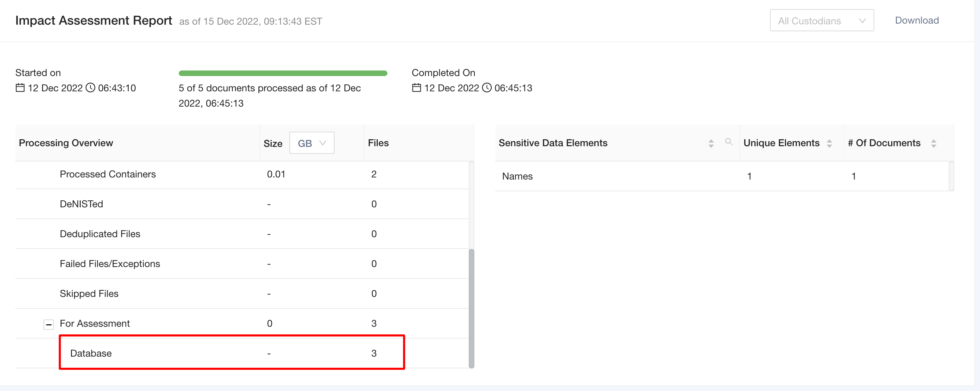
Task: Click the Names data element row
Action: (x=517, y=176)
